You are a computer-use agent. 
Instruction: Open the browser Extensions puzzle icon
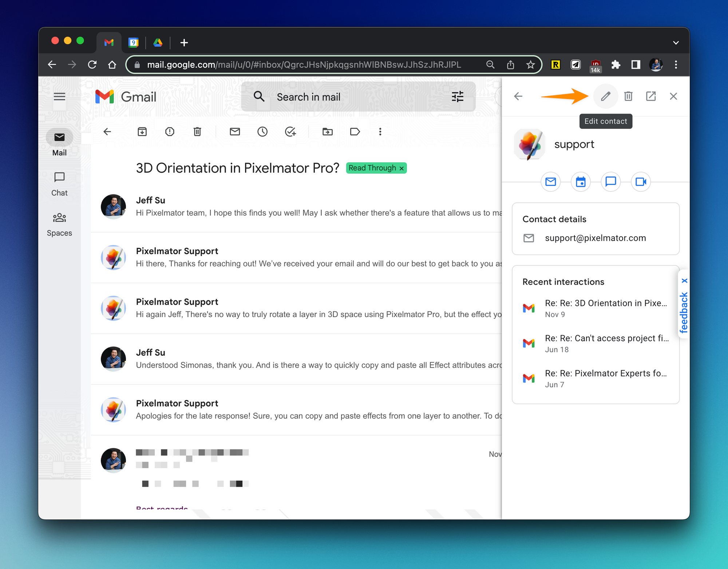[x=616, y=65]
